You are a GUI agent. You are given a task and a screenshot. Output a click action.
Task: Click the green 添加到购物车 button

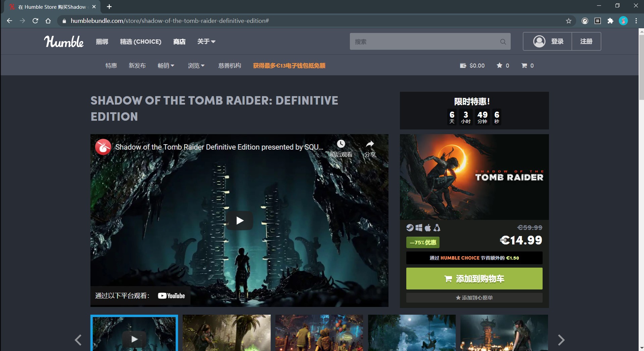coord(474,279)
